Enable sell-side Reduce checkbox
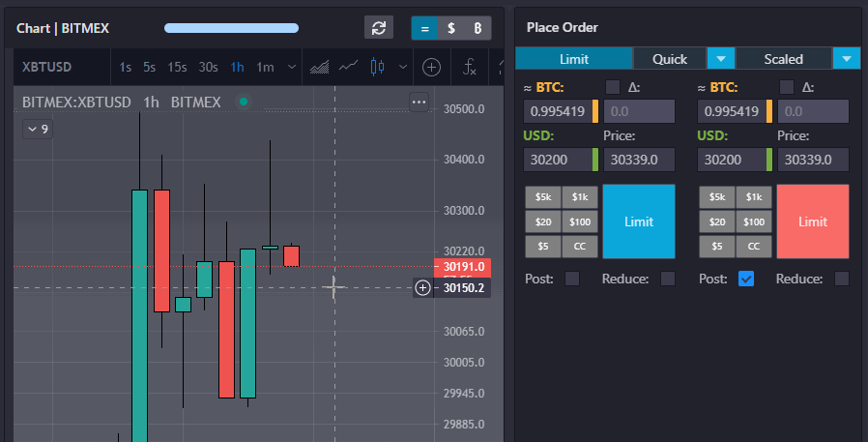The width and height of the screenshot is (868, 442). point(842,279)
